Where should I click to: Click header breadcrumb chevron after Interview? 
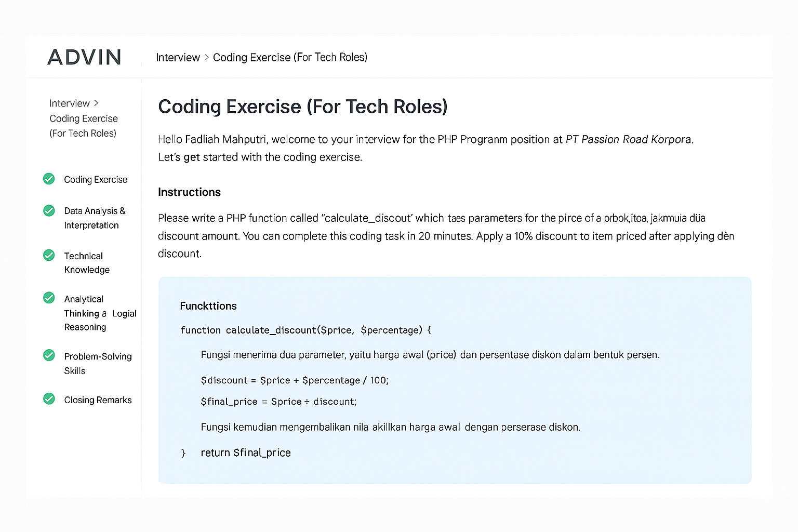(x=207, y=57)
